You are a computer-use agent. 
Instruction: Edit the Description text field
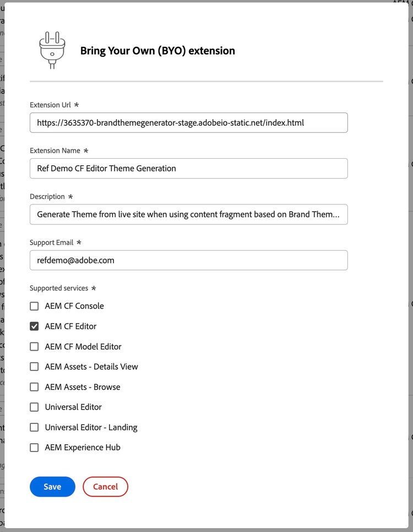pos(188,214)
